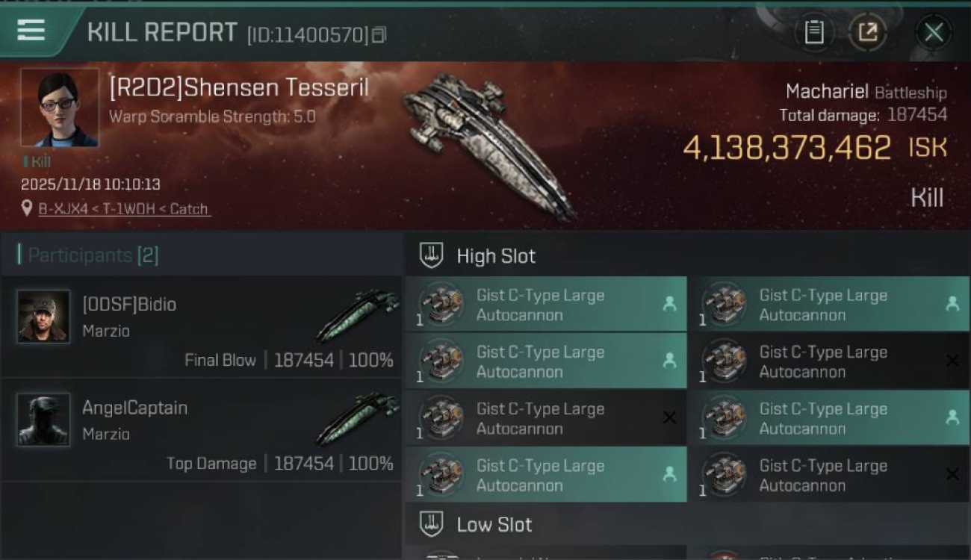
Task: Close the kill report window
Action: tap(934, 32)
